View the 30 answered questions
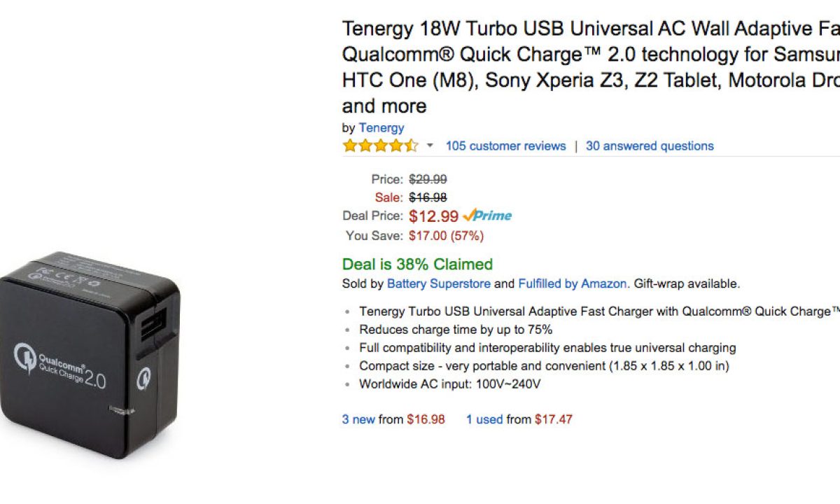Screen dimensions: 840x504 tap(650, 146)
